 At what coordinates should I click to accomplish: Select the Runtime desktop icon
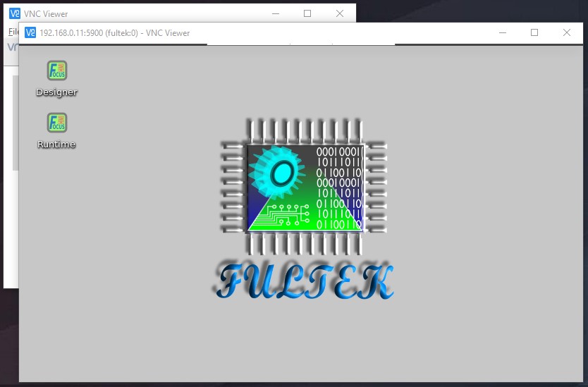click(x=56, y=123)
